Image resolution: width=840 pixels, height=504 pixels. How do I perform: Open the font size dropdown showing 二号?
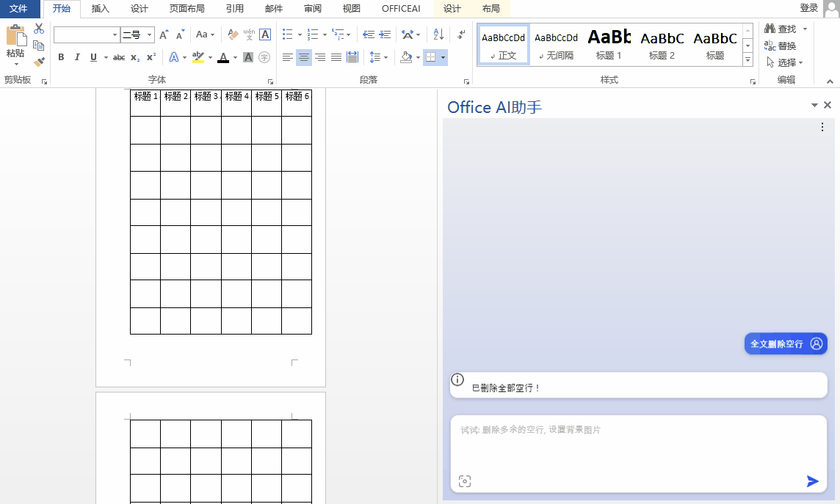tap(150, 34)
